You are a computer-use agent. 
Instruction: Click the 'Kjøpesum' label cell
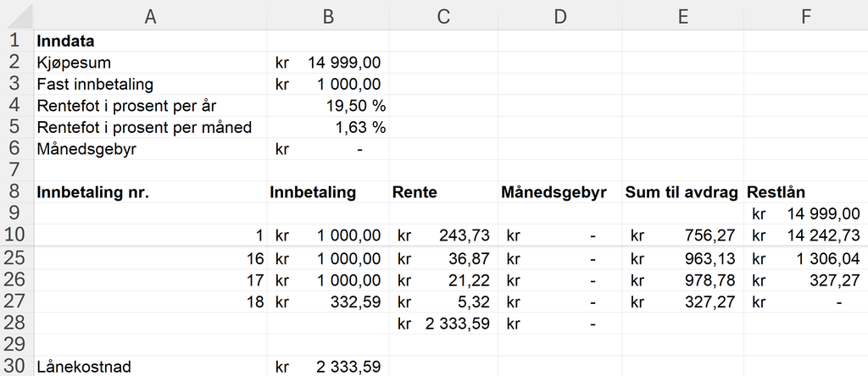coord(150,63)
